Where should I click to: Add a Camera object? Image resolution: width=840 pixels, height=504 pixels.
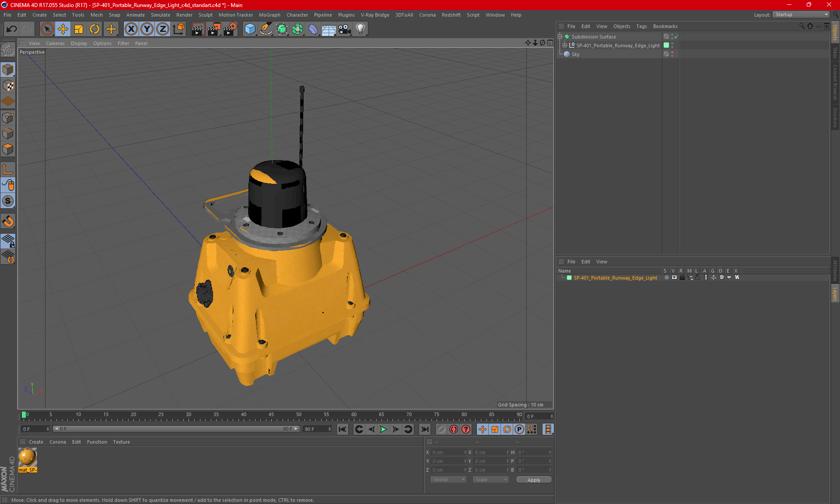(345, 29)
